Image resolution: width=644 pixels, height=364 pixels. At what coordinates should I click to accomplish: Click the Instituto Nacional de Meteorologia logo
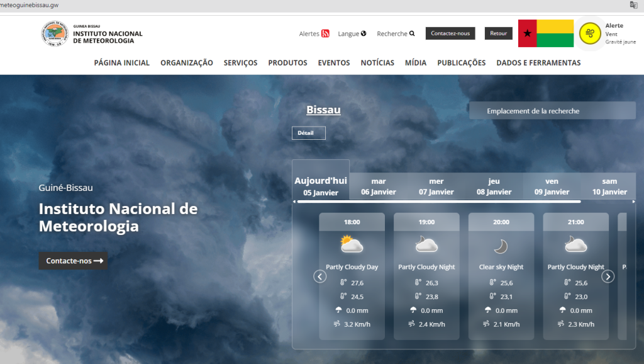pyautogui.click(x=55, y=33)
